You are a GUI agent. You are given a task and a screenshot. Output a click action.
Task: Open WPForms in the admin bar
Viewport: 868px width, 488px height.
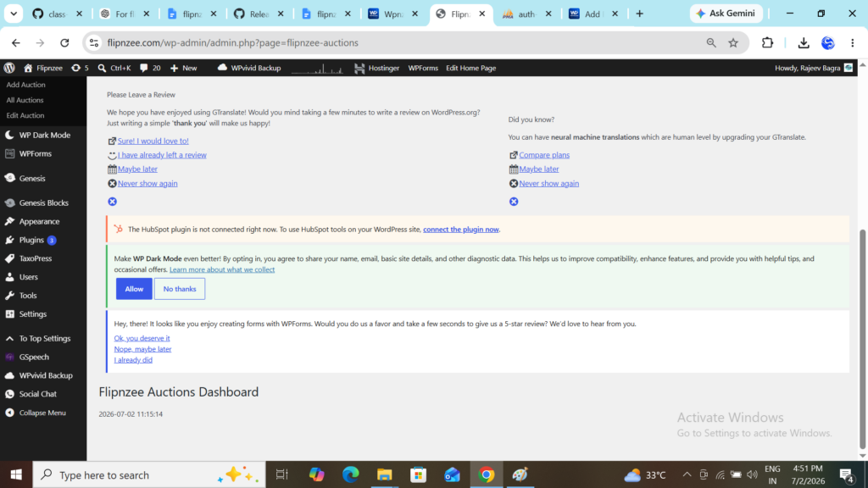[x=423, y=68]
